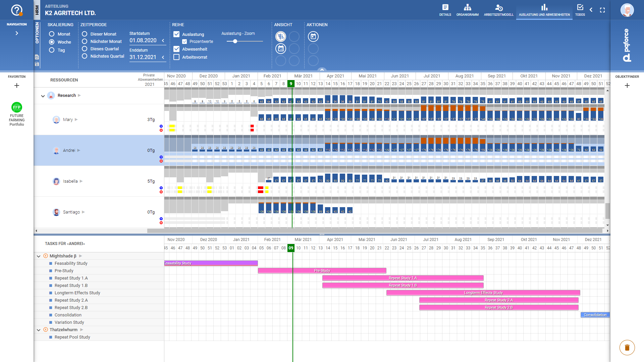Click the calendar icon under Aktionen
Screen dimensions: 644x362
pyautogui.click(x=313, y=37)
